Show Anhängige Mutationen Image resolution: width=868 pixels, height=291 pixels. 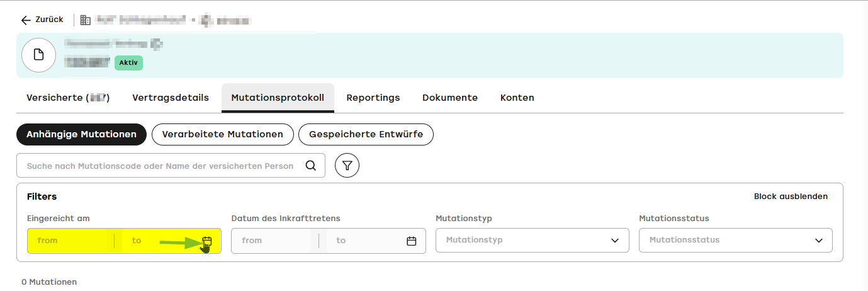81,134
